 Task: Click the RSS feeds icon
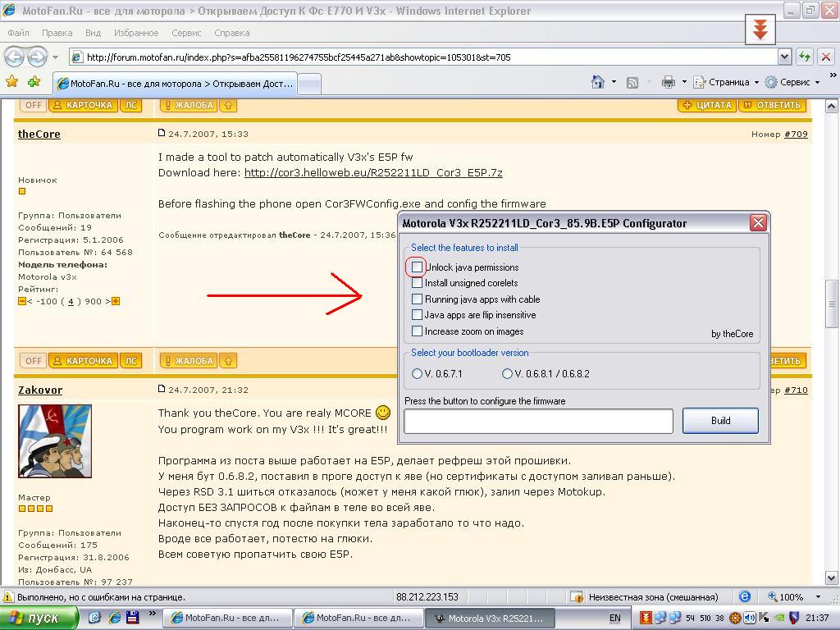632,83
